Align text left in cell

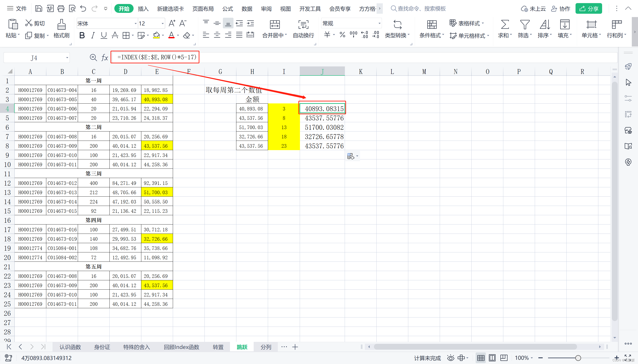point(206,35)
